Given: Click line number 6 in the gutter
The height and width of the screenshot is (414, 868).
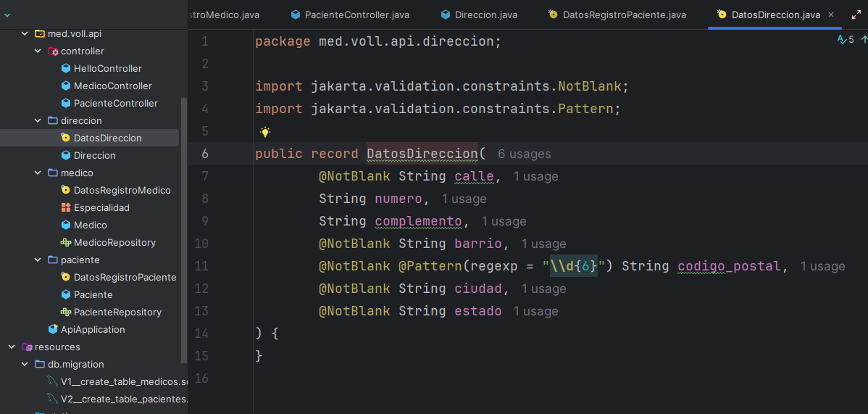Looking at the screenshot, I should pyautogui.click(x=205, y=154).
